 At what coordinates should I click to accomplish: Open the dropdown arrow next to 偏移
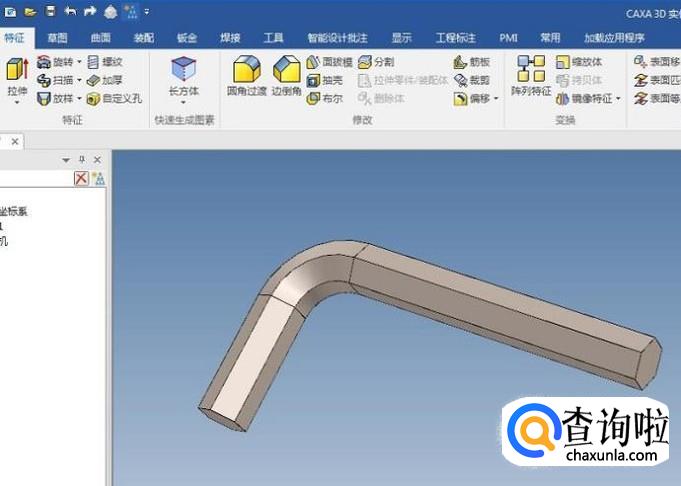click(496, 99)
